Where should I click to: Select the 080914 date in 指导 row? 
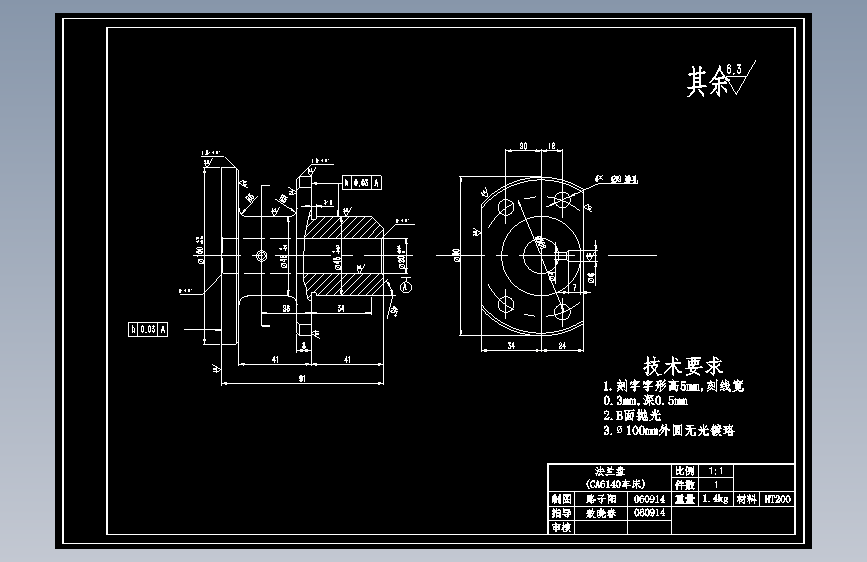[x=649, y=513]
